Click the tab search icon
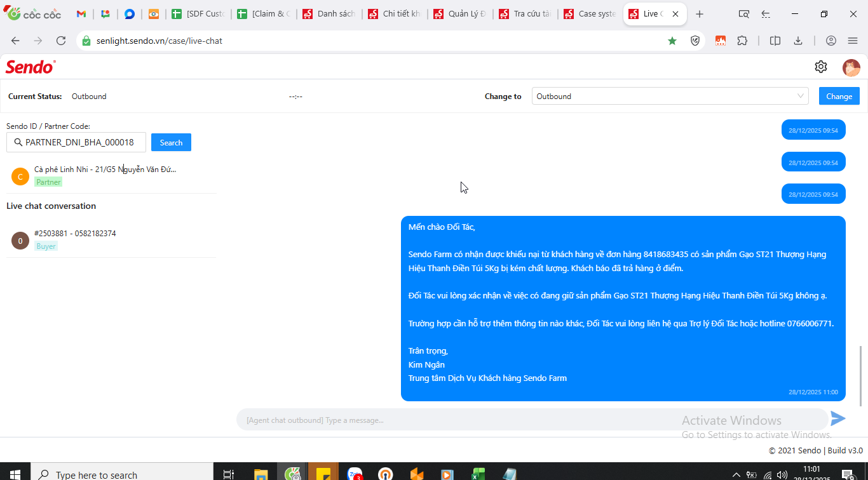This screenshot has width=868, height=480. pos(744,14)
